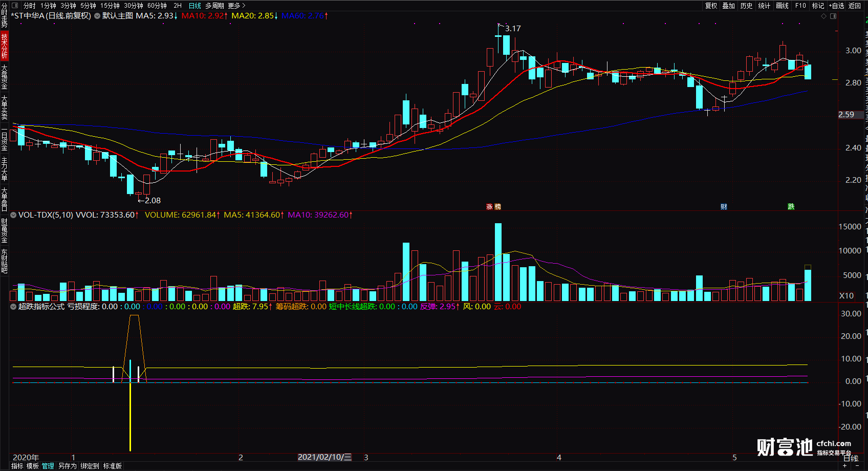Image resolution: width=868 pixels, height=471 pixels.
Task: Click the 榜 event marker
Action: [498, 207]
